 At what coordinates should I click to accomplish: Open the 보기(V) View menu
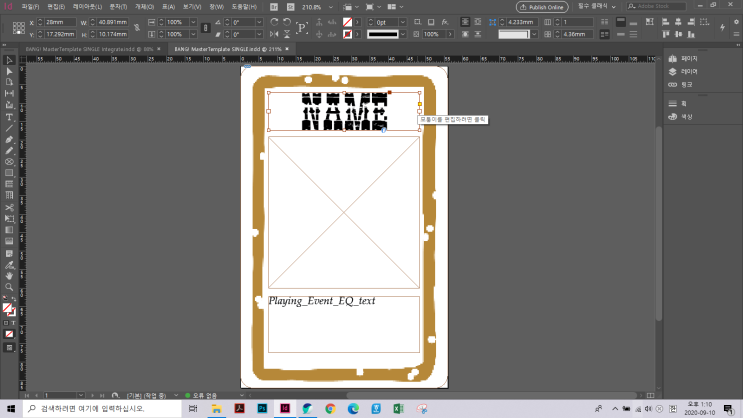click(x=192, y=7)
